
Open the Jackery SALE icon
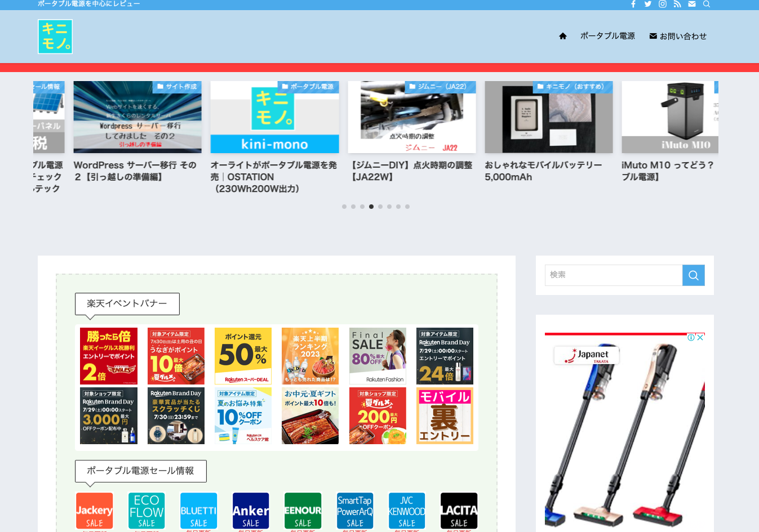click(95, 511)
